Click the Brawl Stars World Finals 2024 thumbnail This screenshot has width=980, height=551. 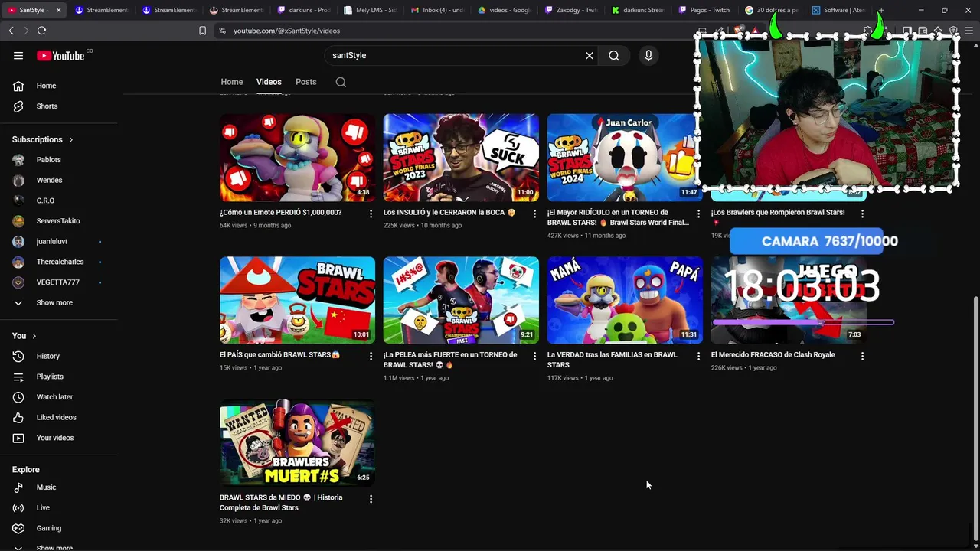pyautogui.click(x=624, y=158)
